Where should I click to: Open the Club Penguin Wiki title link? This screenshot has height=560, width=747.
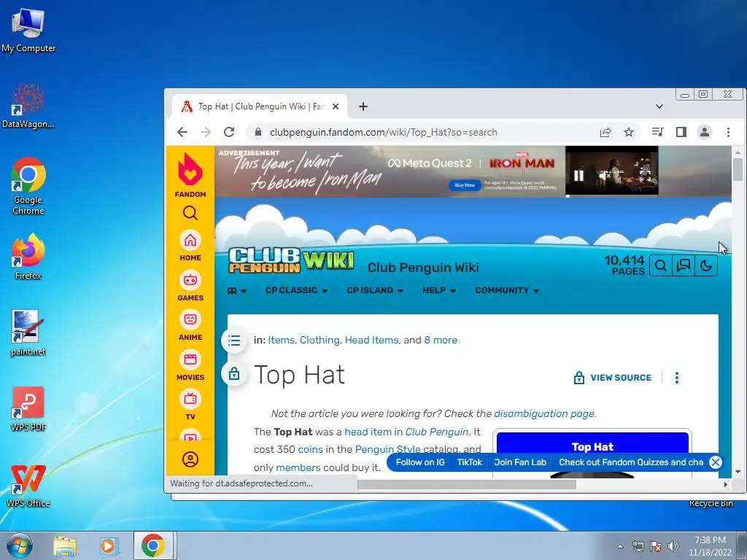tap(423, 267)
